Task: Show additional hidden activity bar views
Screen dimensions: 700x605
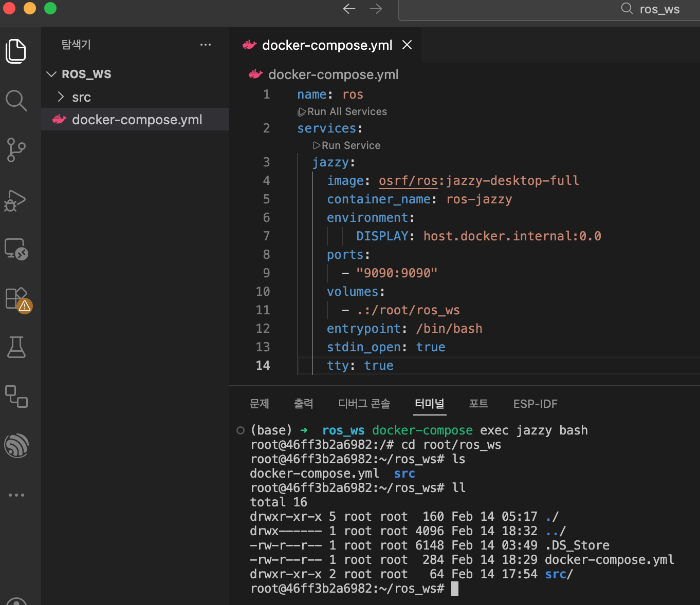Action: click(x=16, y=495)
